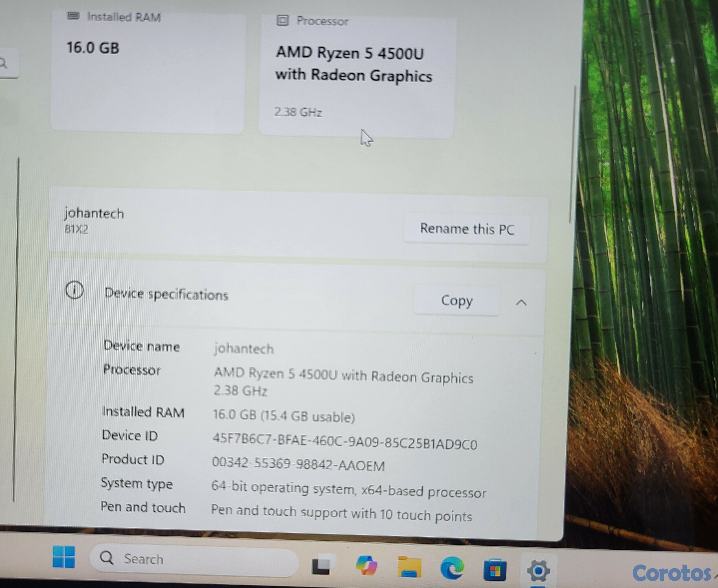Click the Installed RAM memory icon
This screenshot has width=718, height=588.
73,16
